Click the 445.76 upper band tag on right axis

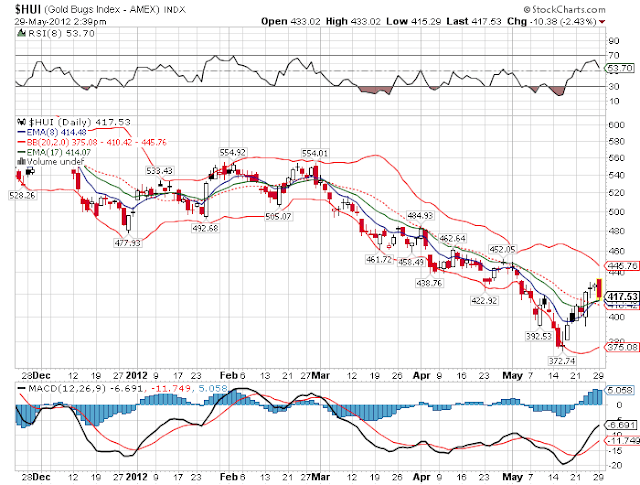pyautogui.click(x=622, y=266)
